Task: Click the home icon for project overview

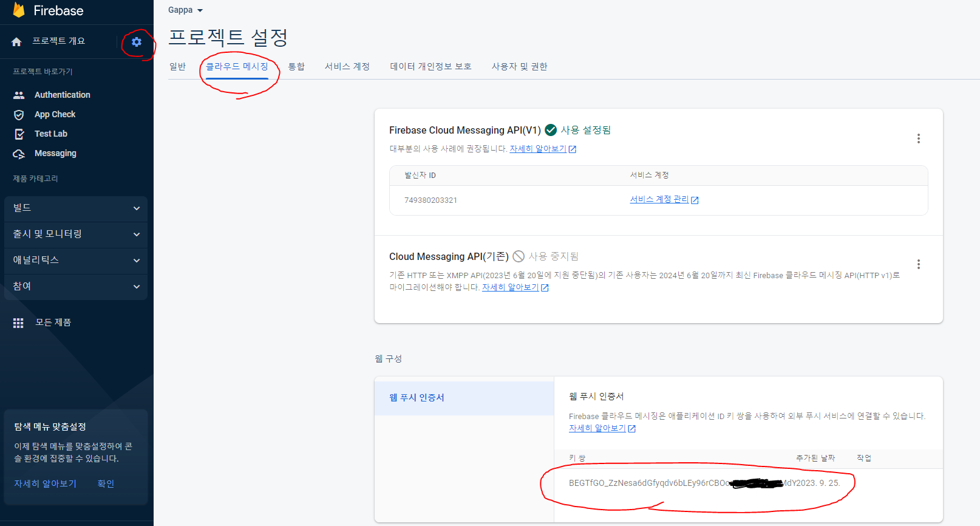Action: tap(16, 41)
